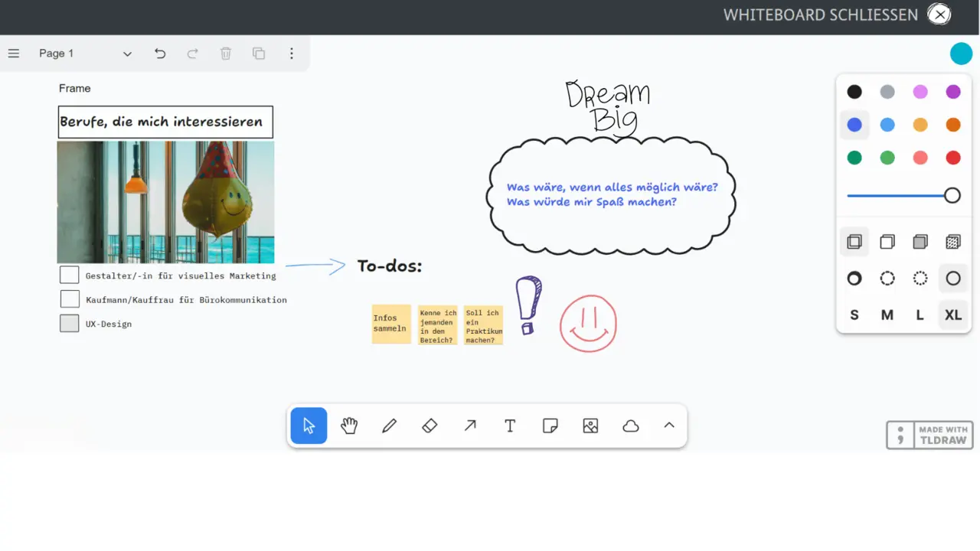Open the Page 1 dropdown
This screenshot has height=551, width=980.
pyautogui.click(x=86, y=54)
